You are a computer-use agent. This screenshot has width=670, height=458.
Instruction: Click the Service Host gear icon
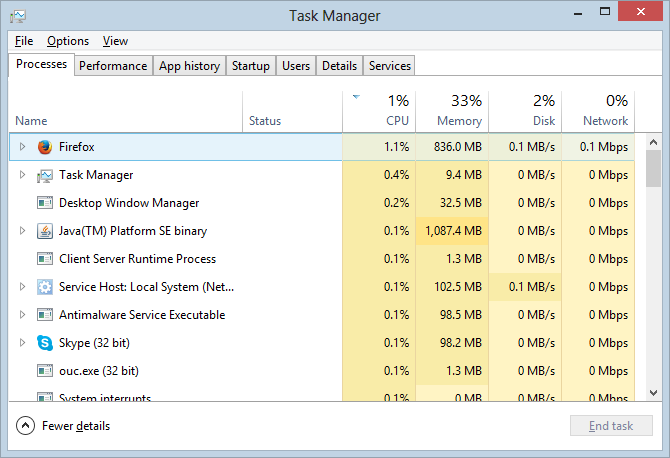tap(45, 287)
